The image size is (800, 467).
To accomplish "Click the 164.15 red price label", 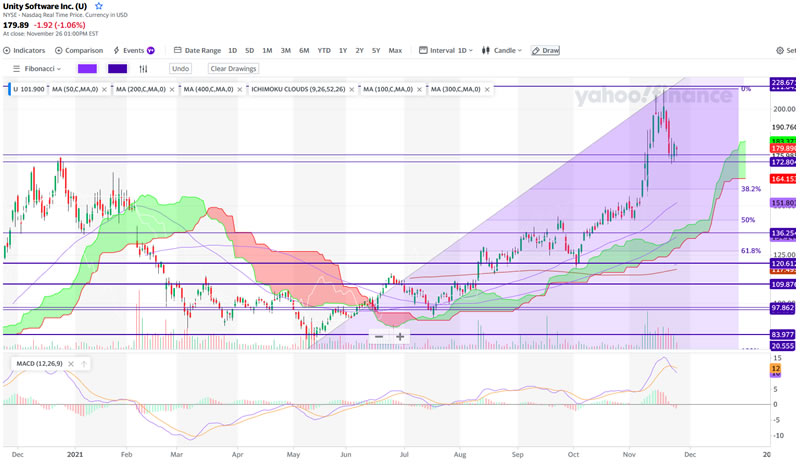I will 783,179.
